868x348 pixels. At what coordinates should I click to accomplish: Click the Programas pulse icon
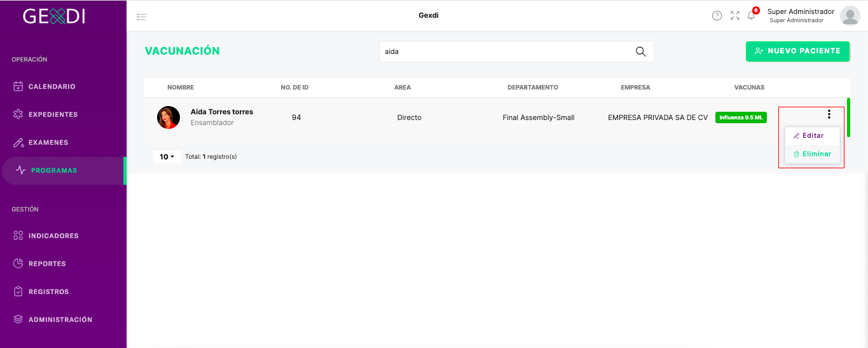pyautogui.click(x=21, y=170)
